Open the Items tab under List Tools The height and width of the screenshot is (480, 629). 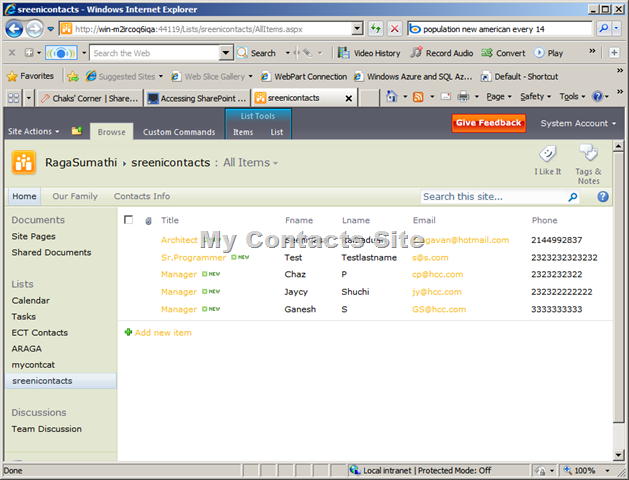coord(243,132)
